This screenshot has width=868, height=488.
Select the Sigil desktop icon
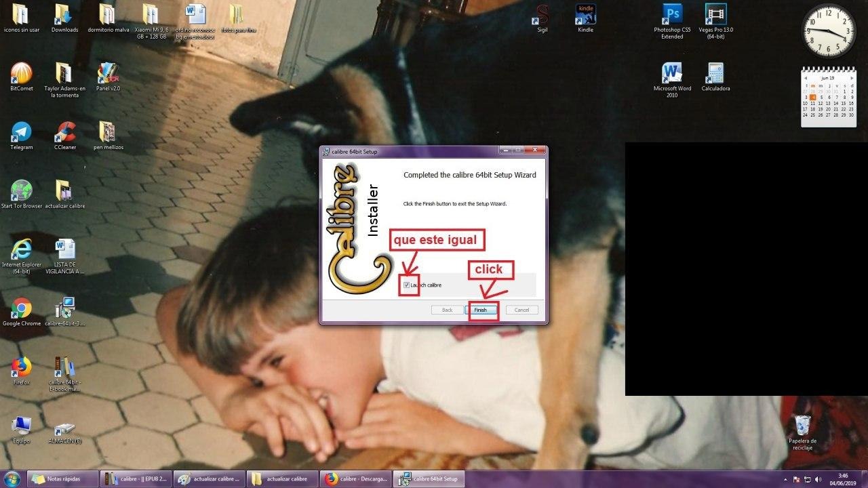pos(542,18)
